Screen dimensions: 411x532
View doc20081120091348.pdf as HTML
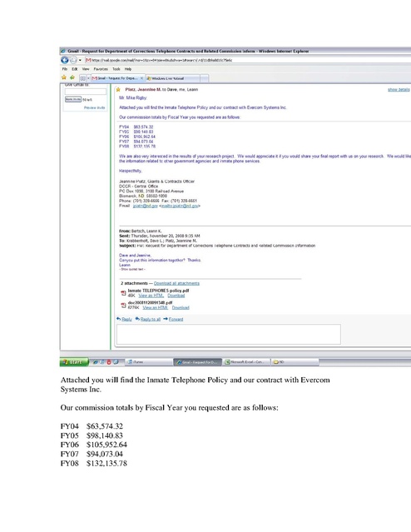coord(156,308)
